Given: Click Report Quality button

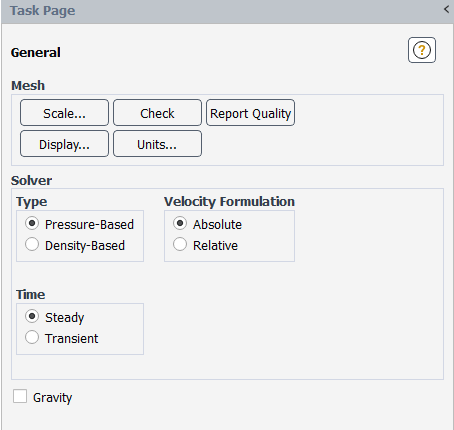Looking at the screenshot, I should coord(250,113).
